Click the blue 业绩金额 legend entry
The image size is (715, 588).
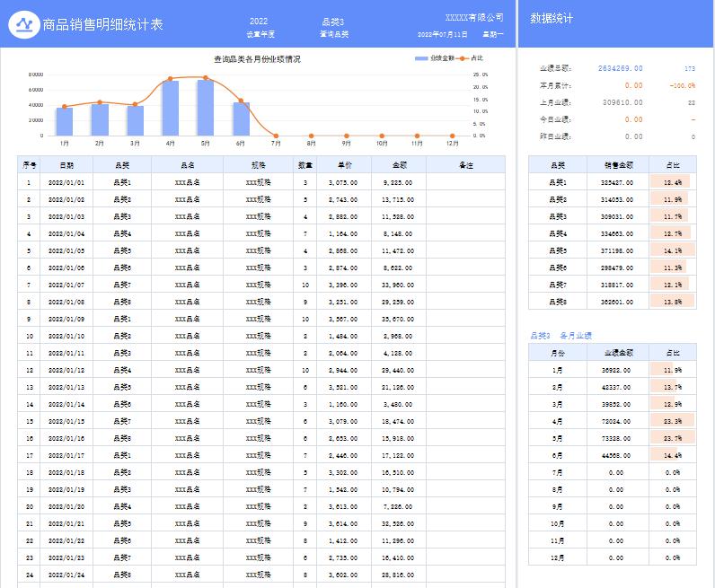click(x=435, y=57)
